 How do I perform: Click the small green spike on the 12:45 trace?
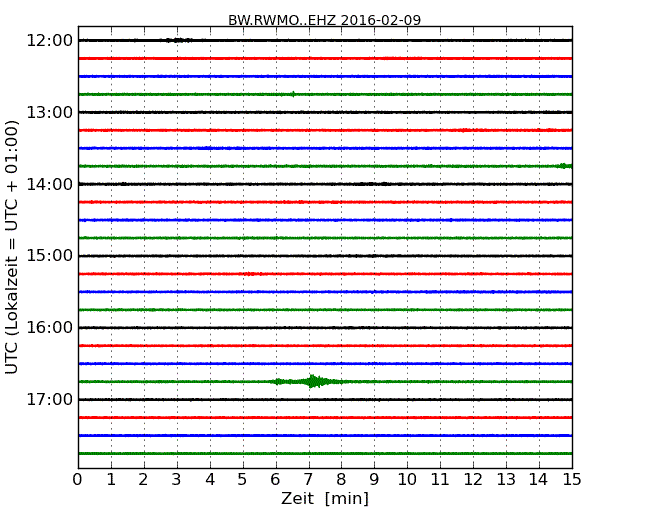coord(293,94)
